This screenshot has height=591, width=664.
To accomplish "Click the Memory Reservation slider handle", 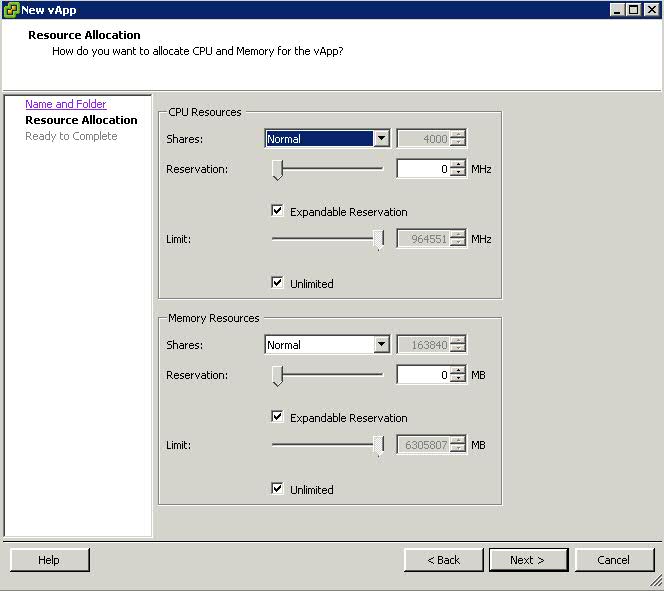I will (277, 376).
